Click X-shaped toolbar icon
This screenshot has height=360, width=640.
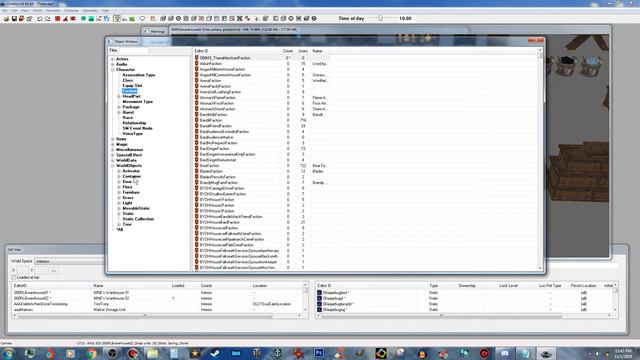(x=240, y=19)
